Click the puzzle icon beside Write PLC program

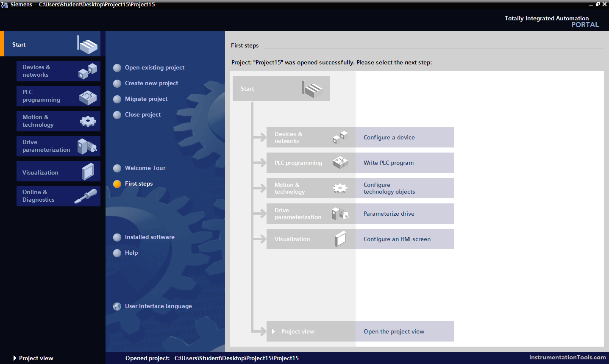pos(340,163)
